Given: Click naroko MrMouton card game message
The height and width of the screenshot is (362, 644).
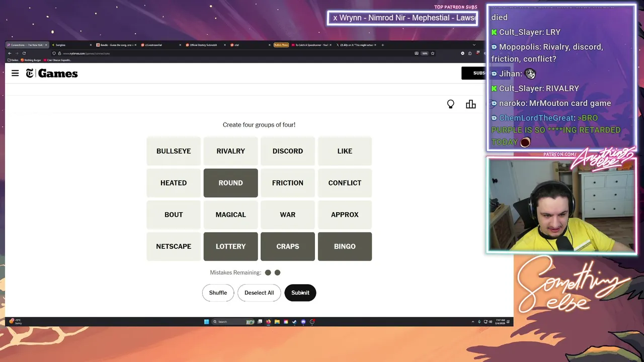Looking at the screenshot, I should point(551,103).
